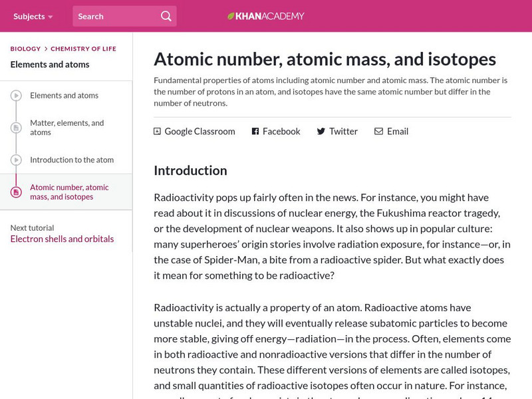Select Matter, elements, and atoms lesson
Viewport: 532px width, 399px height.
pos(66,128)
